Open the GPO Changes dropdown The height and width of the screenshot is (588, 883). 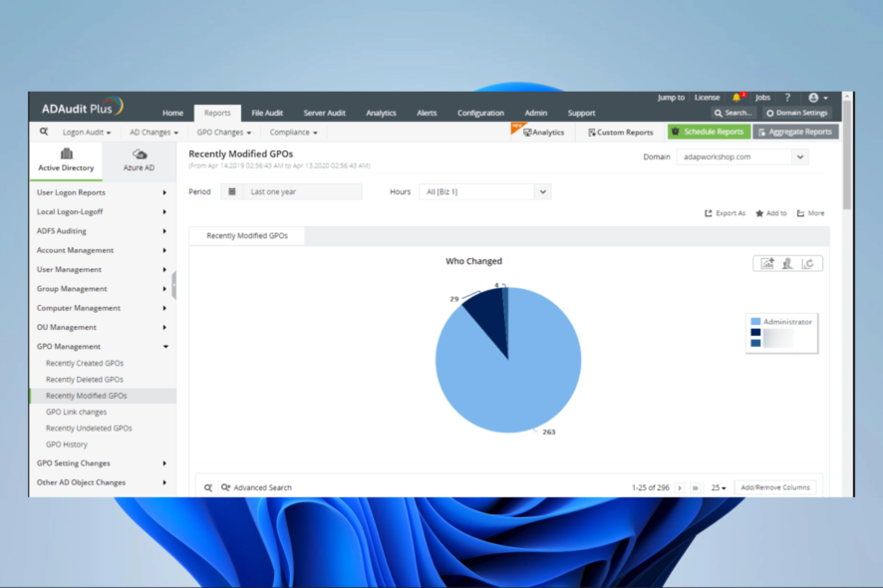point(223,133)
